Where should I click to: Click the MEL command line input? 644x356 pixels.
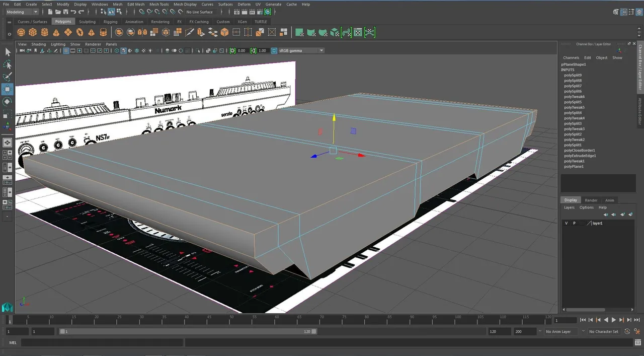point(102,343)
